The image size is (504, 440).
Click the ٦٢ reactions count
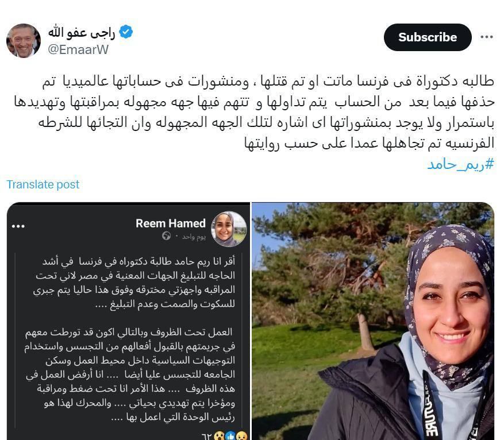click(207, 437)
